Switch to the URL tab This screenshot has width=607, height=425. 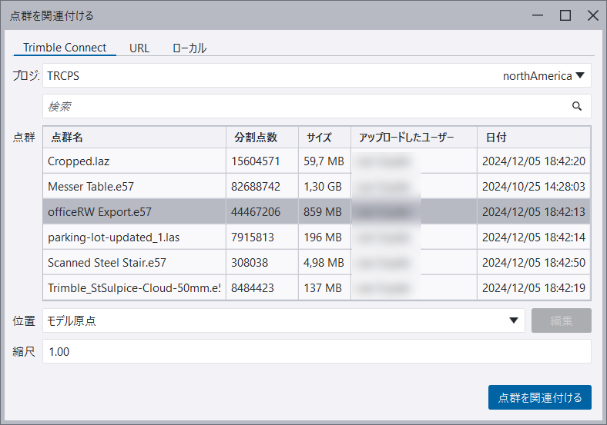(x=139, y=48)
